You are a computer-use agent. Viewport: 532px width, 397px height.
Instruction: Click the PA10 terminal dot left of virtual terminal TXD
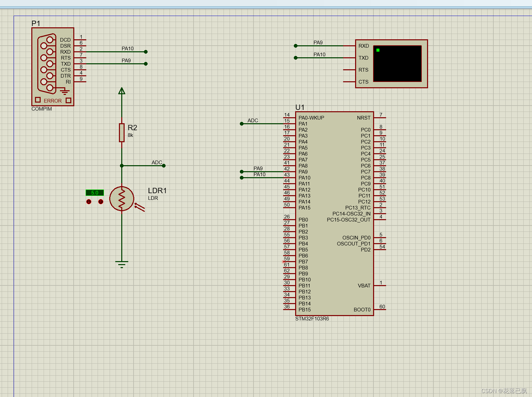pos(296,58)
